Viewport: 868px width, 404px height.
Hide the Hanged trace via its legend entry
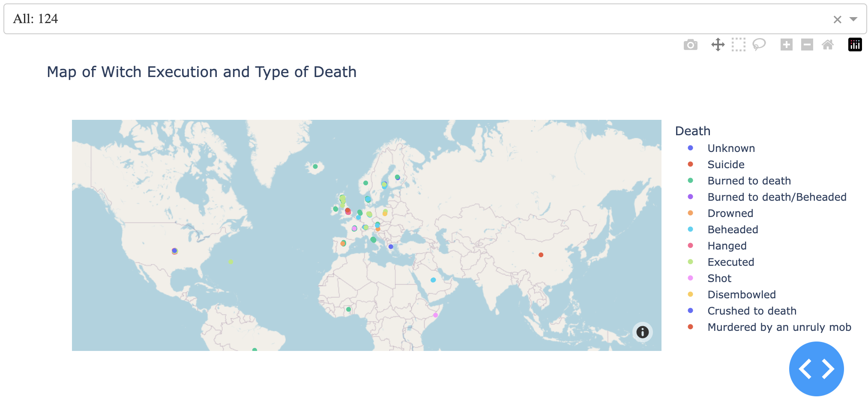727,246
